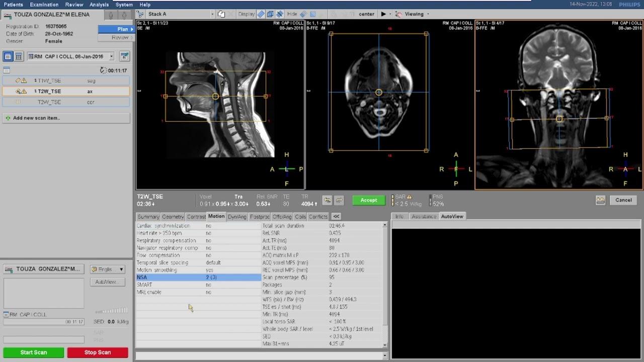Toggle the Display stack box icon
Screen dimensions: 644x362
click(x=270, y=14)
